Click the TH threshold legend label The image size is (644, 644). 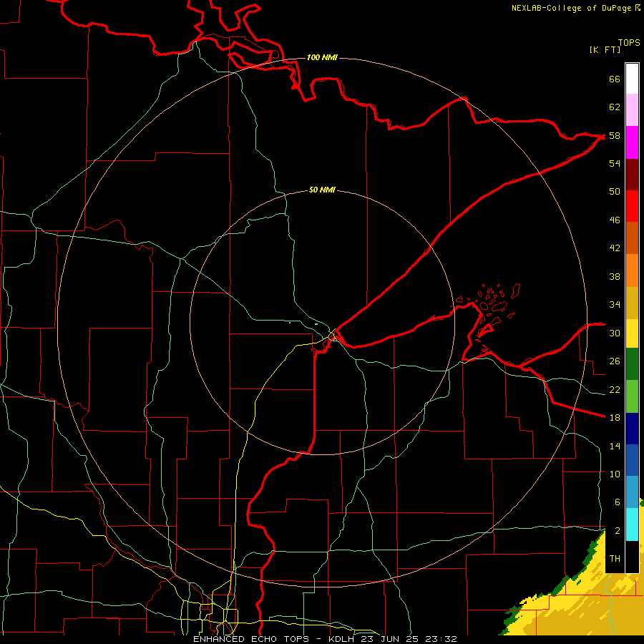coord(615,558)
